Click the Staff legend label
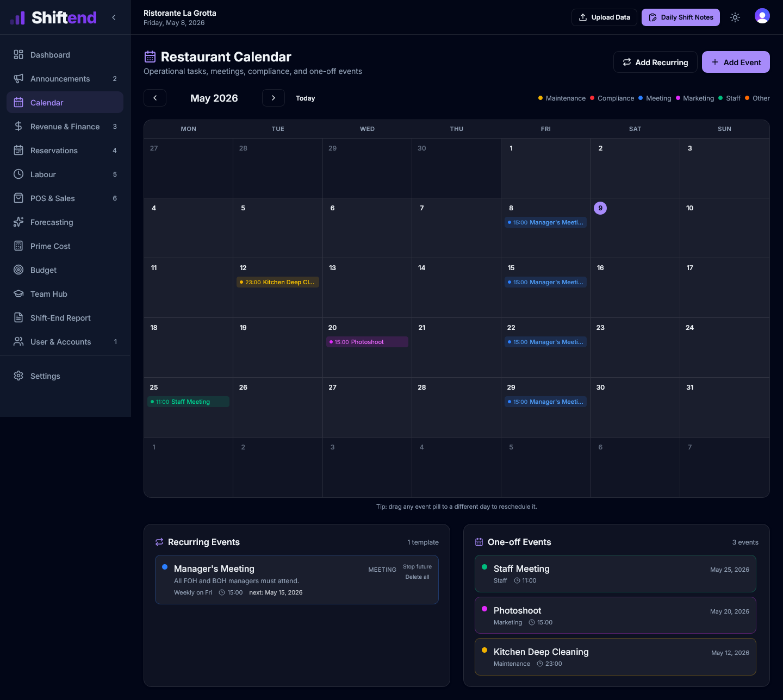The height and width of the screenshot is (700, 783). (x=733, y=98)
